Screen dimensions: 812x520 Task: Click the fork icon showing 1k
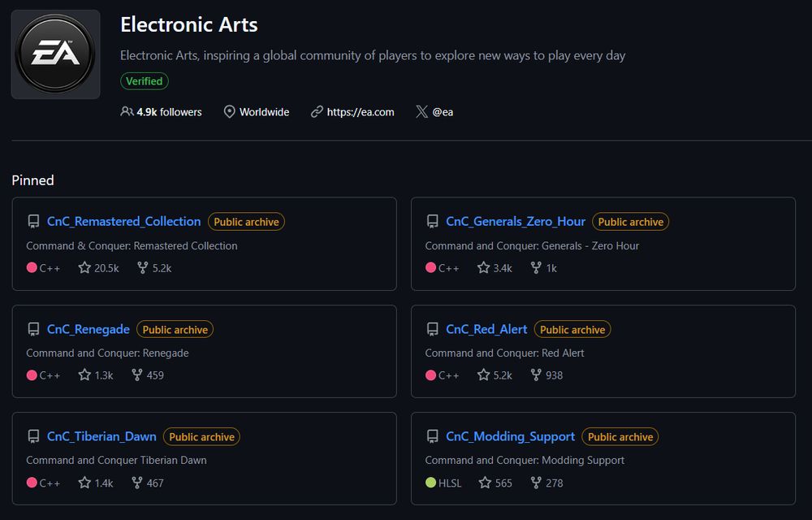click(x=536, y=268)
